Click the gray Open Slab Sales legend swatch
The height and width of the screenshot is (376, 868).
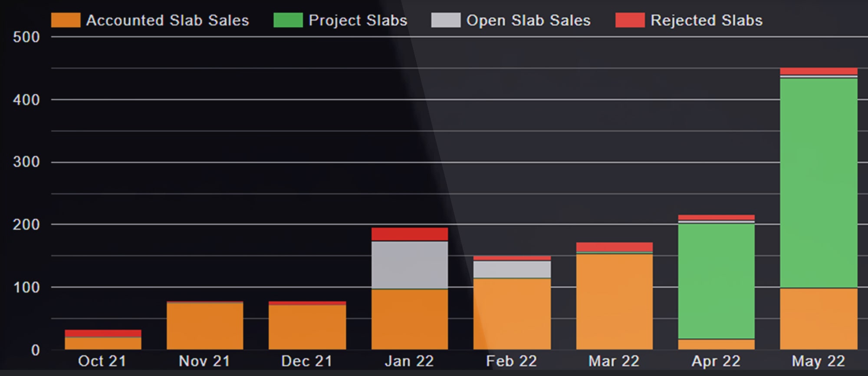[x=446, y=20]
